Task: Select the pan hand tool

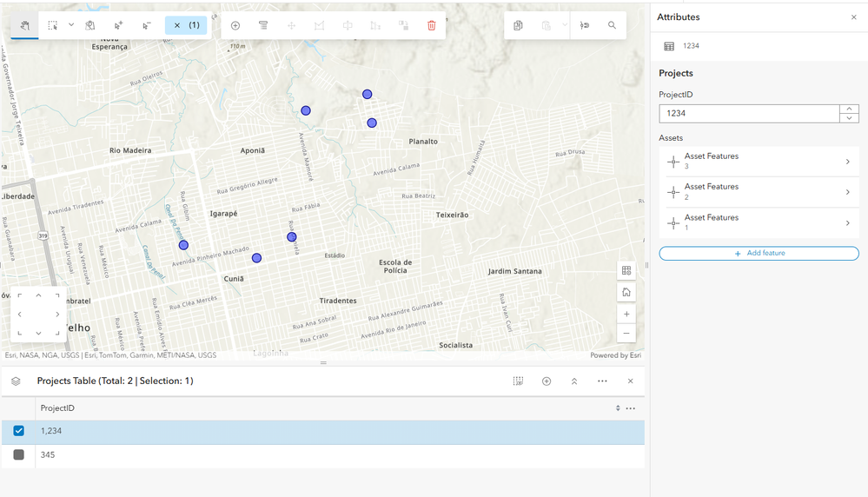Action: point(25,25)
